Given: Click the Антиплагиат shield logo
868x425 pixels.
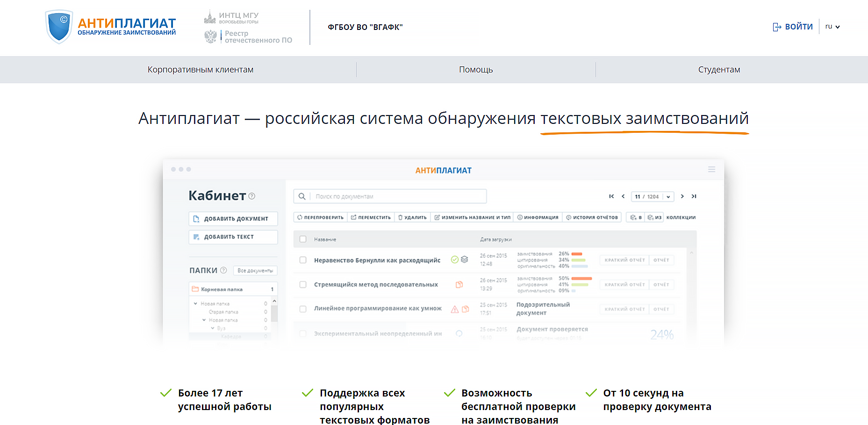Looking at the screenshot, I should (x=59, y=27).
